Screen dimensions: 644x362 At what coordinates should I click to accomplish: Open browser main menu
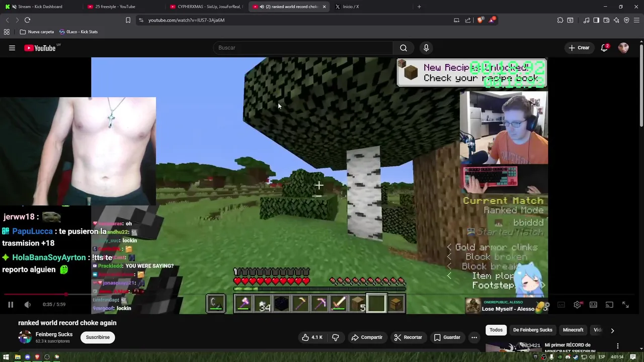point(636,20)
